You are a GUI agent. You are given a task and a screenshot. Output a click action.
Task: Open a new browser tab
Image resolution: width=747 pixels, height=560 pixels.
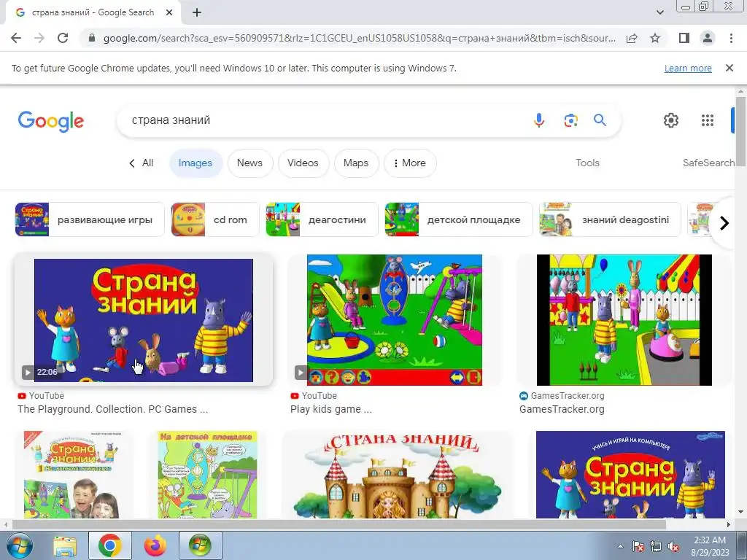click(x=197, y=13)
